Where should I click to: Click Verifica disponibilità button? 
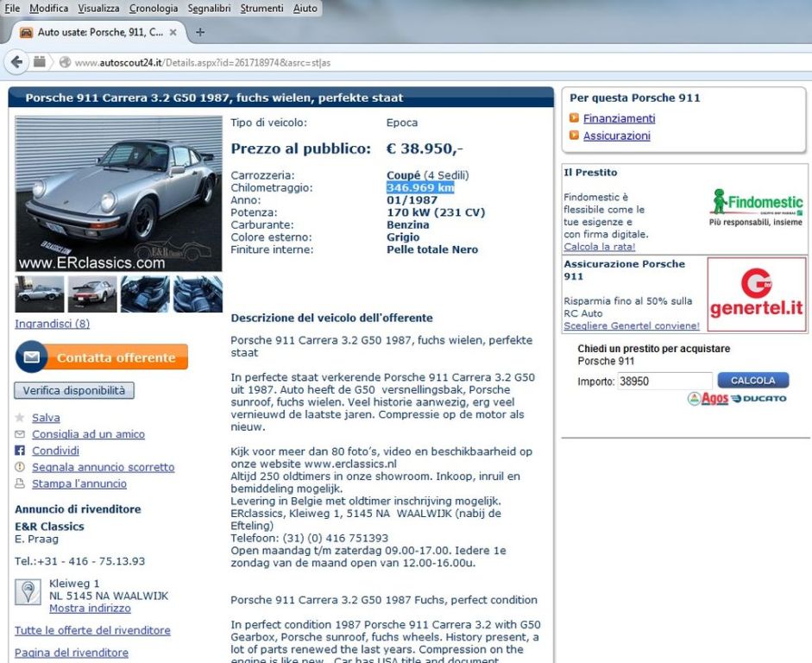pyautogui.click(x=74, y=390)
